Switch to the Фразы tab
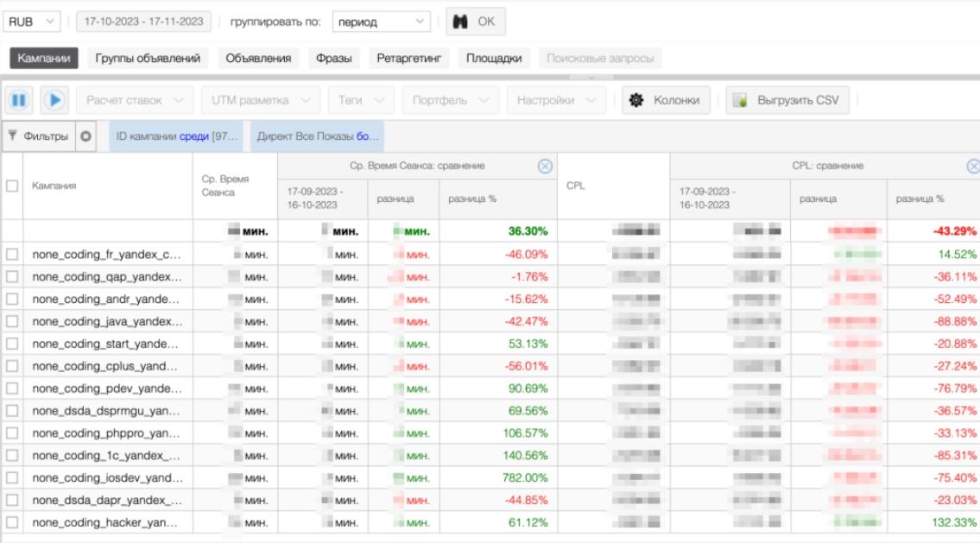The width and height of the screenshot is (980, 543). 334,58
